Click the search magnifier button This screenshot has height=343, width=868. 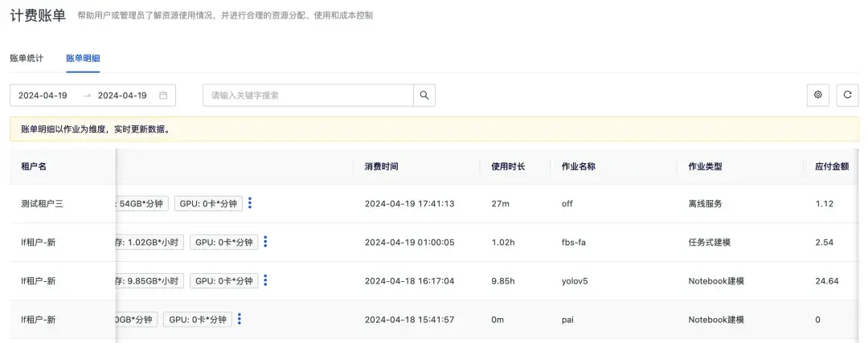coord(424,95)
